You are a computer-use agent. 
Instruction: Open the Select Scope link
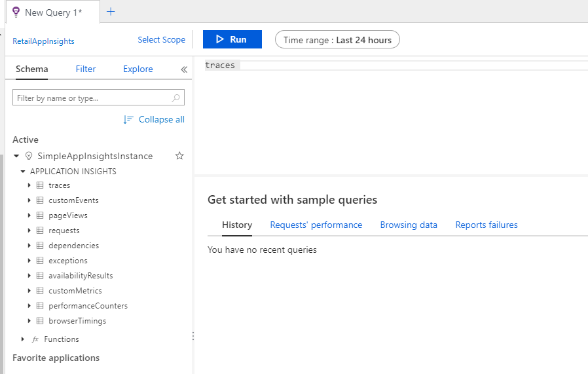coord(161,40)
